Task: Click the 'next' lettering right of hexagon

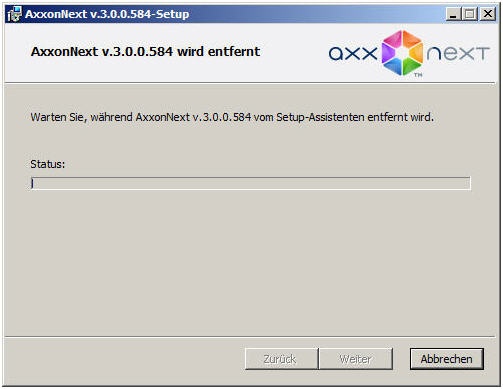Action: [x=458, y=53]
